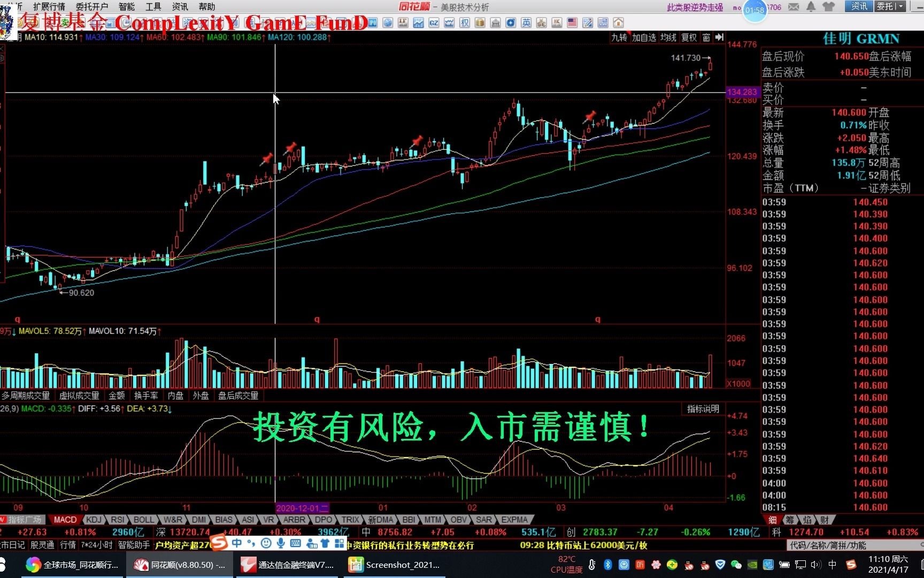Open the HK market toolbar icon
The width and height of the screenshot is (924, 578).
pos(557,22)
